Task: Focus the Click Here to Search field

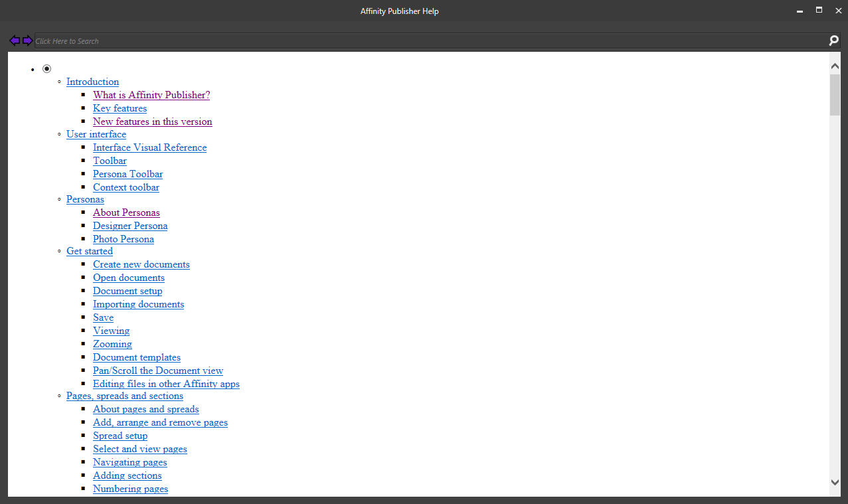Action: point(431,41)
